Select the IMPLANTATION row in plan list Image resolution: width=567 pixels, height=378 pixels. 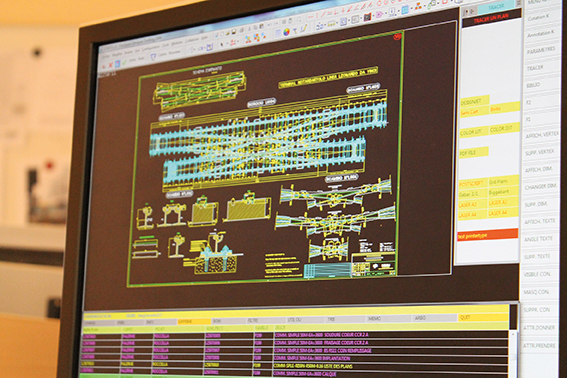[295, 358]
